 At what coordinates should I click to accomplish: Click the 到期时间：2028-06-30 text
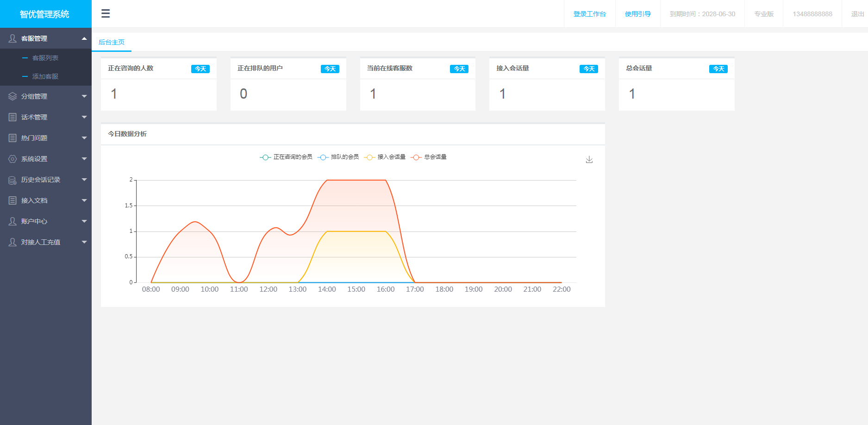coord(702,14)
